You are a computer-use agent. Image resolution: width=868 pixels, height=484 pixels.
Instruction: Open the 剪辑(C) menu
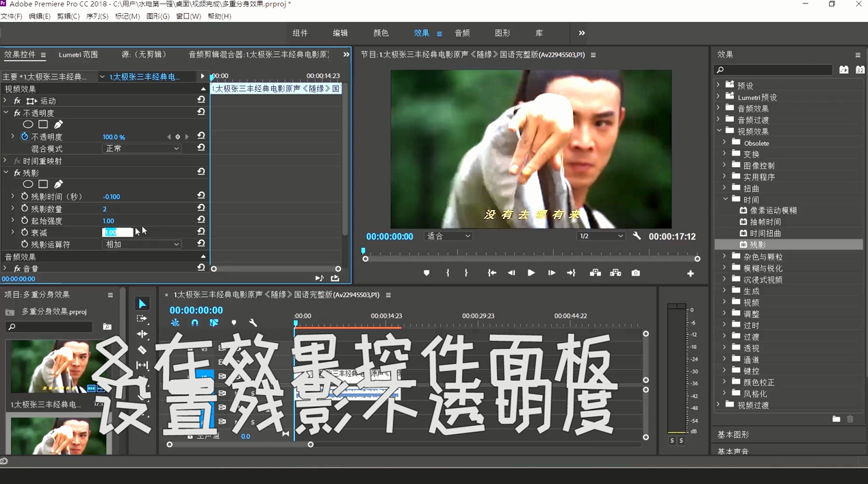click(x=68, y=16)
